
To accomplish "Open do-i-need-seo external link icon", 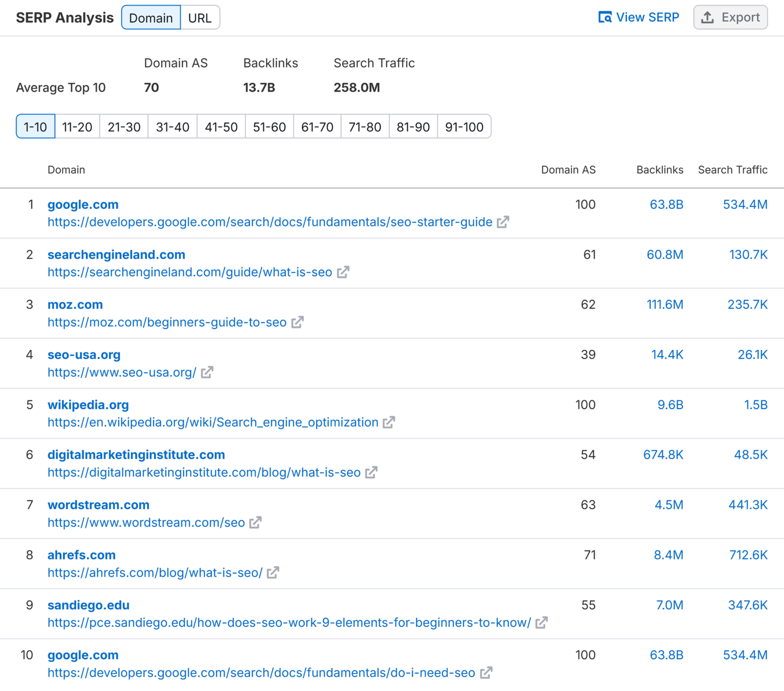I will (x=487, y=672).
